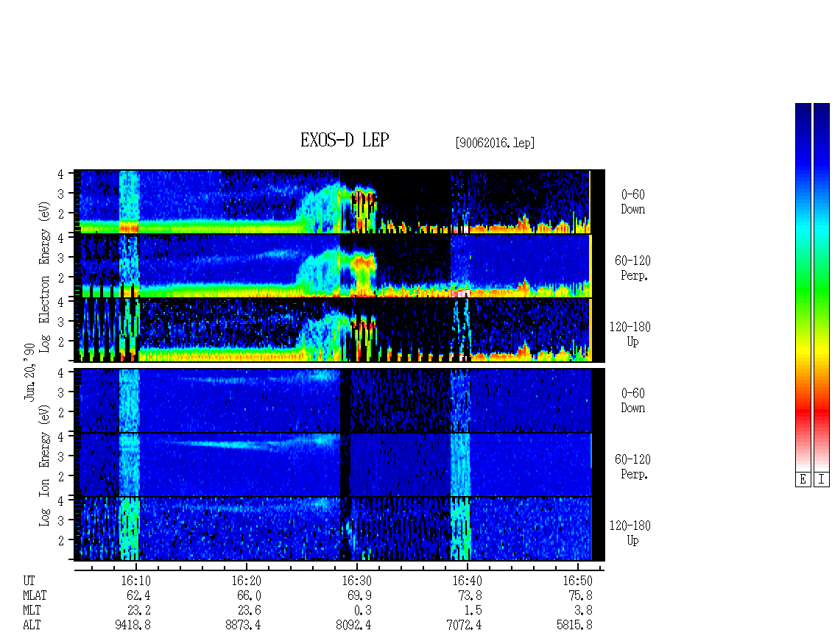Click the Log Ion Energy (eV) axis label

pyautogui.click(x=44, y=465)
